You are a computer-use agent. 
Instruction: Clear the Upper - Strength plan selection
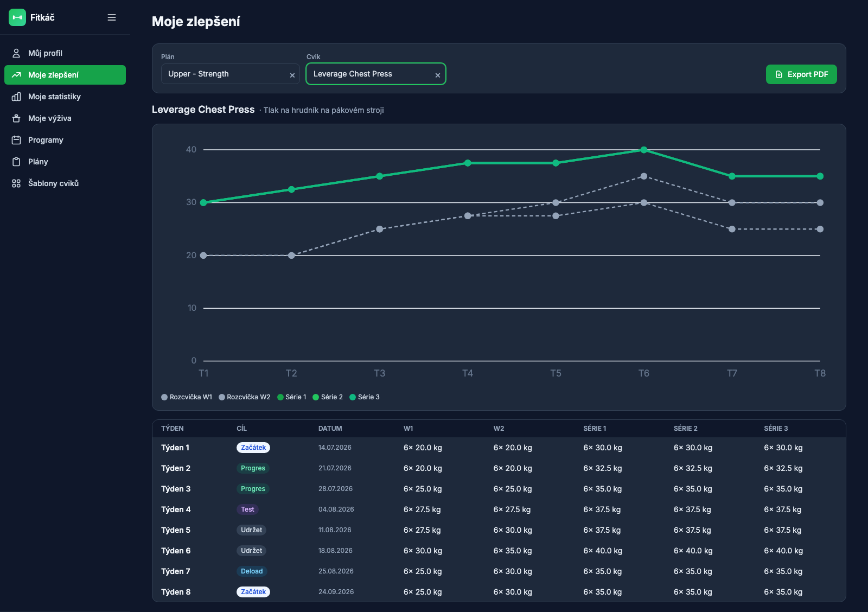(x=292, y=75)
